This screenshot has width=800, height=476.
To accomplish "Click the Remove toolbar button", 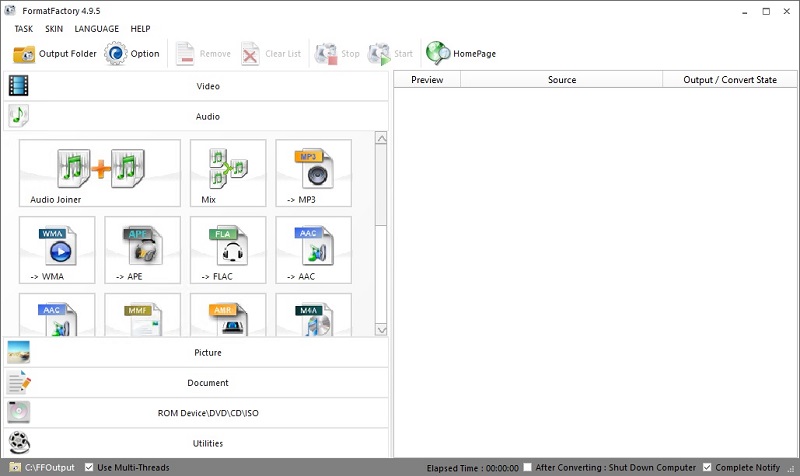I will (x=203, y=54).
